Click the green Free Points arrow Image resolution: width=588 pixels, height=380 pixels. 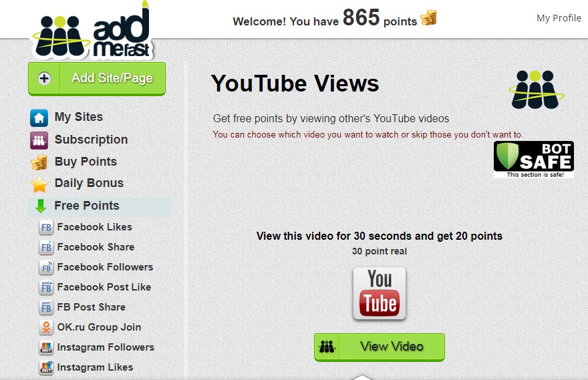coord(41,206)
